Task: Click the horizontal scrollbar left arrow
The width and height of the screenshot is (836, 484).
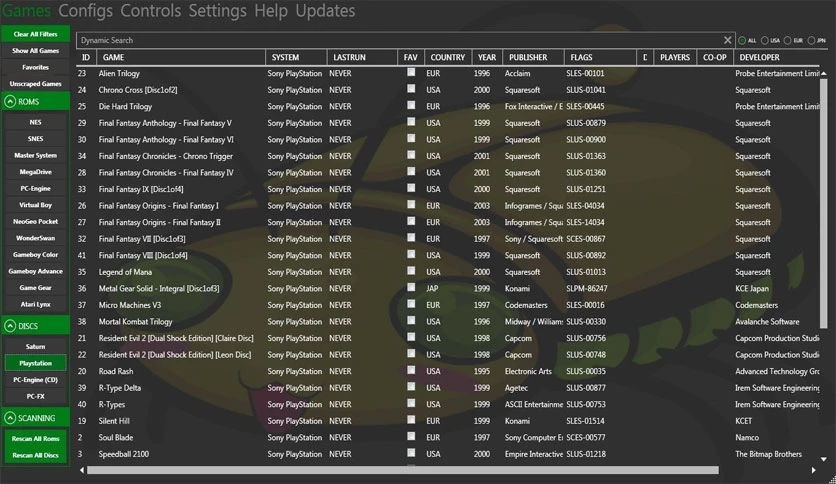Action: (x=82, y=470)
